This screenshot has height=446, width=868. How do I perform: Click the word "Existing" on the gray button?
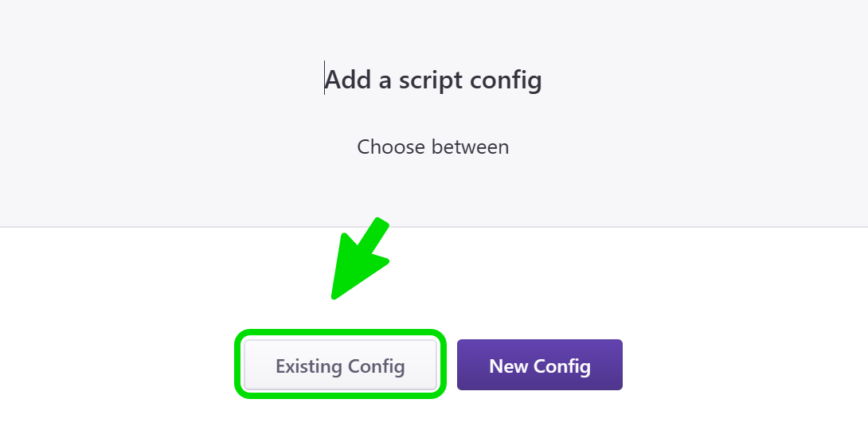[x=309, y=366]
